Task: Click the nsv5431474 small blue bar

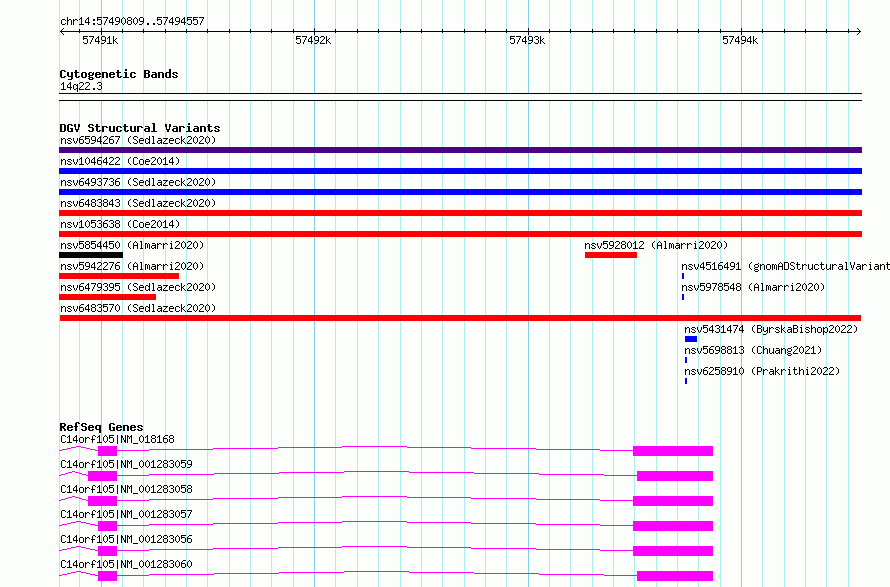Action: 691,339
